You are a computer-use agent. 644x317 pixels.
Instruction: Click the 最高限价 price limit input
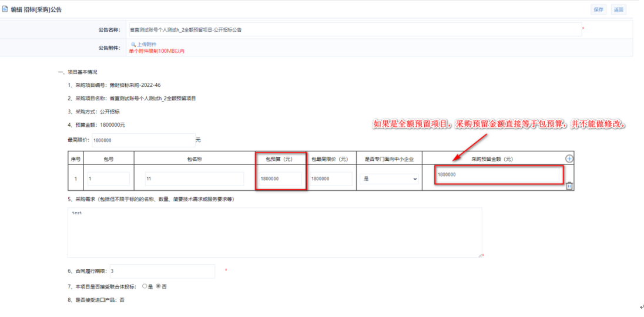pos(143,140)
